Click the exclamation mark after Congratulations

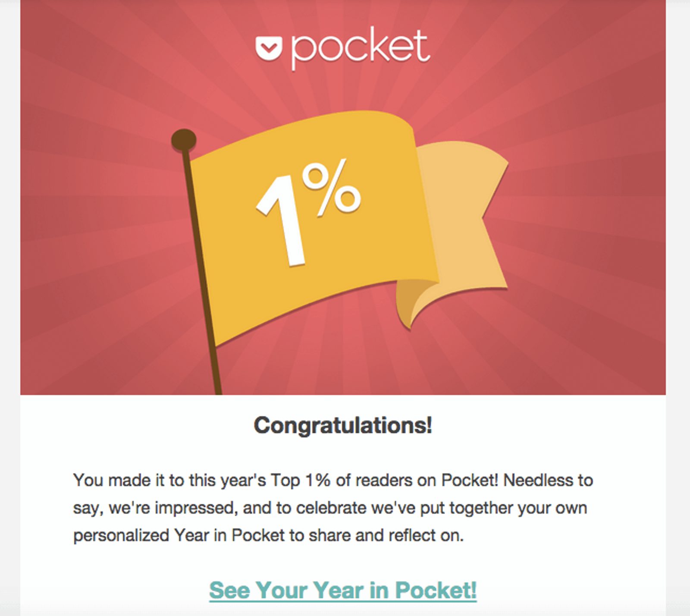[x=429, y=425]
